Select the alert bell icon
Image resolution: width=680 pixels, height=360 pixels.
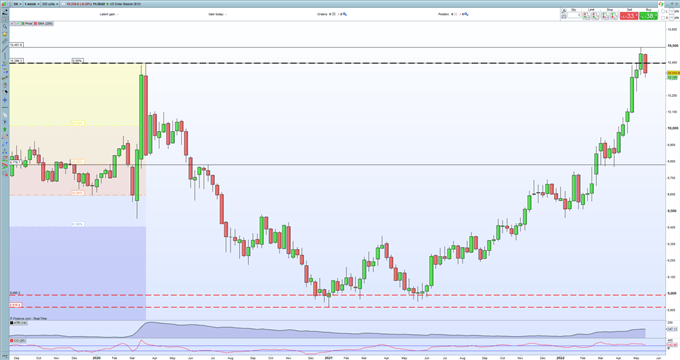tap(5, 34)
